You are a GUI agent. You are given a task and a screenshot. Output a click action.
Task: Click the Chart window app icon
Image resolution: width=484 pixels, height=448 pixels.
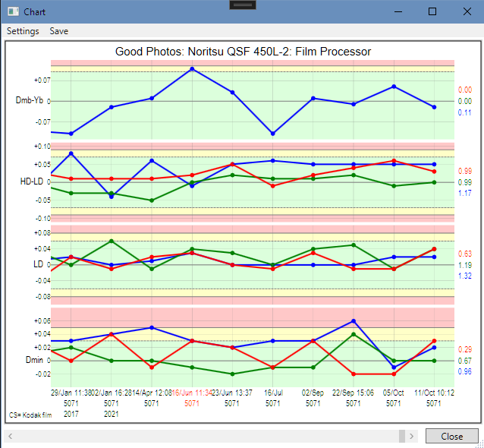pyautogui.click(x=13, y=11)
